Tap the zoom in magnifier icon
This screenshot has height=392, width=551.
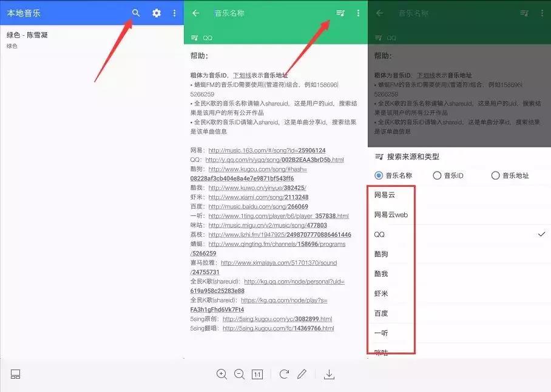[x=222, y=374]
